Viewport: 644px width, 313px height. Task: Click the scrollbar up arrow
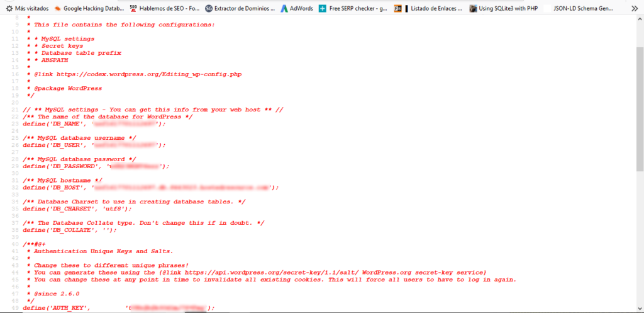[640, 18]
